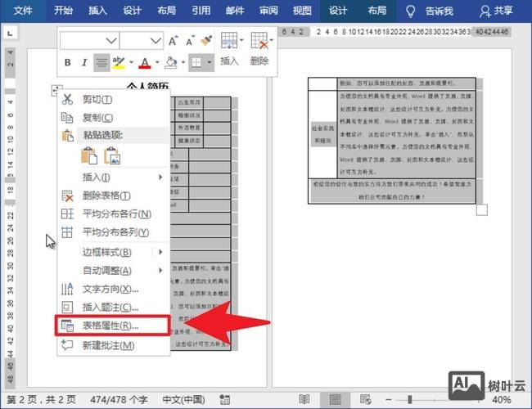Screen dimensions: 532x409
Task: Click the page count 第 2 页, 共 2 页
Action: point(42,400)
